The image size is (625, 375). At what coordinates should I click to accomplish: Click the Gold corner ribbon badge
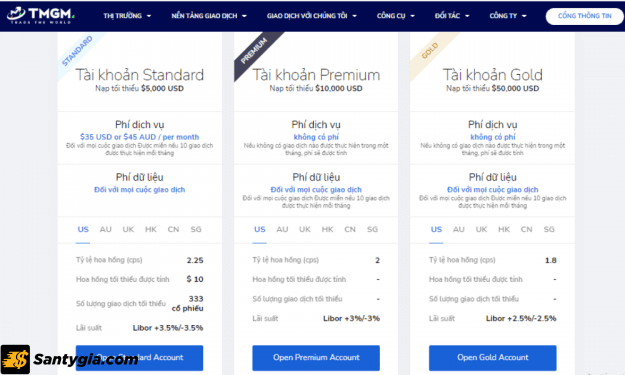point(430,51)
